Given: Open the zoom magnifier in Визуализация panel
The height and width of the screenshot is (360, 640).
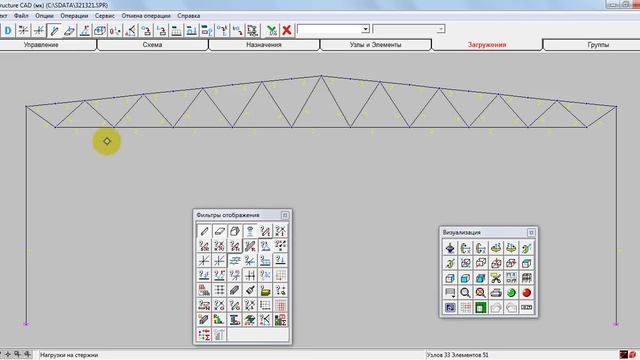Looking at the screenshot, I should (x=465, y=292).
